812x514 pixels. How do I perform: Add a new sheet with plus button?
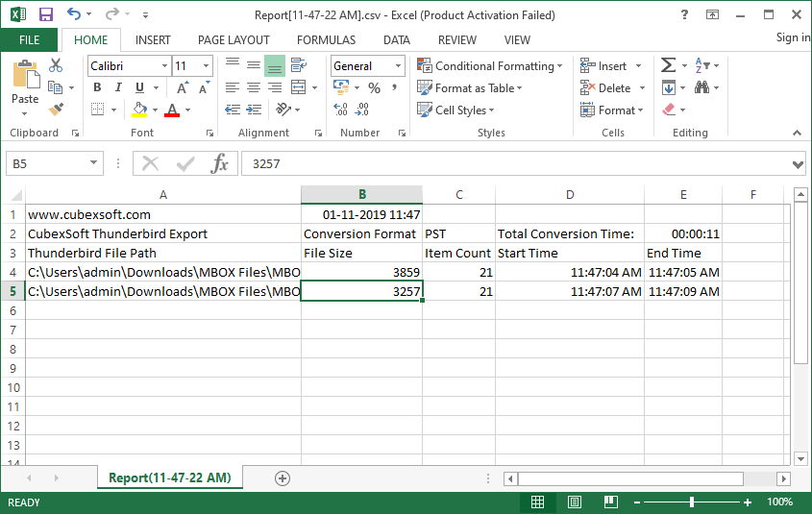click(283, 477)
